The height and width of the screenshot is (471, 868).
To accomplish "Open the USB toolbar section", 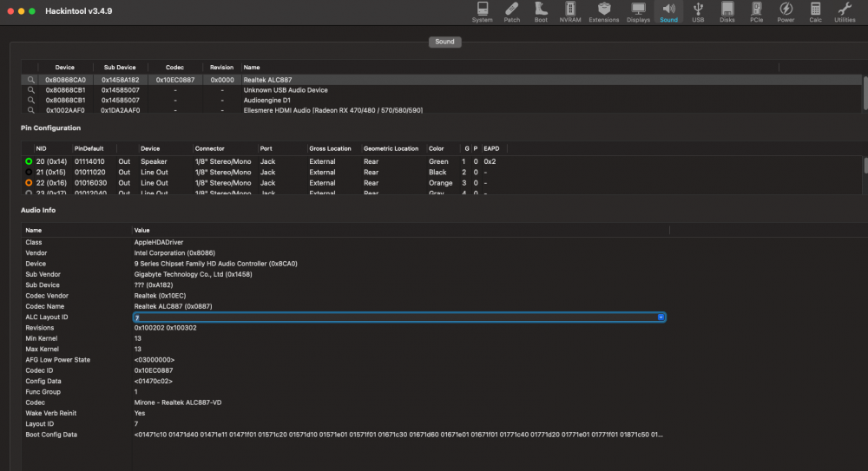I will coord(698,12).
